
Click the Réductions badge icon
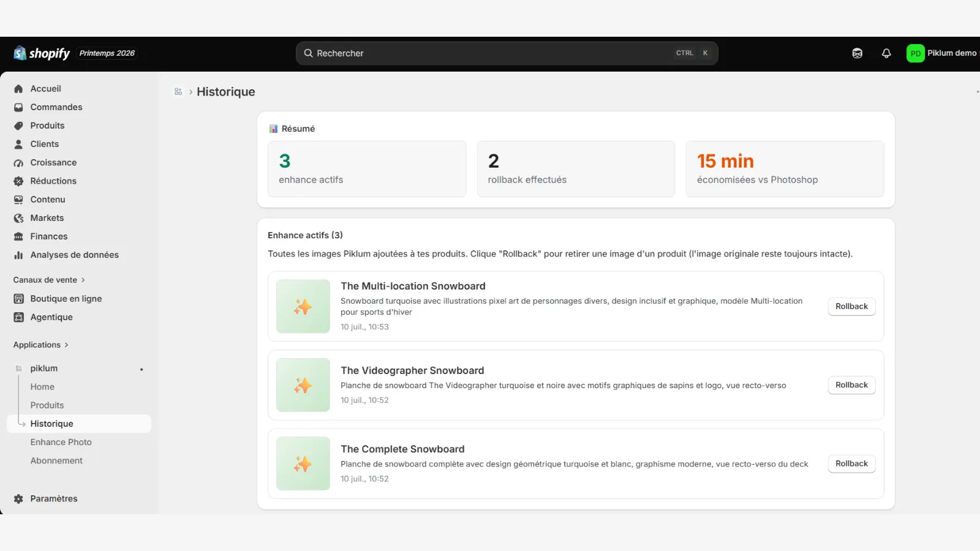click(18, 181)
